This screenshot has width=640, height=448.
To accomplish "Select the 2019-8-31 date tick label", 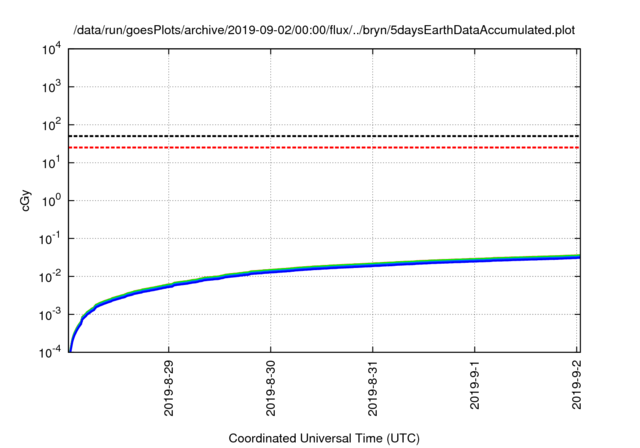I will tap(373, 388).
